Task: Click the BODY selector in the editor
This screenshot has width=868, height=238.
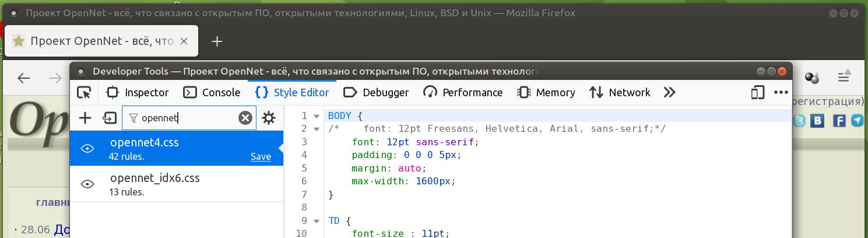Action: point(339,116)
